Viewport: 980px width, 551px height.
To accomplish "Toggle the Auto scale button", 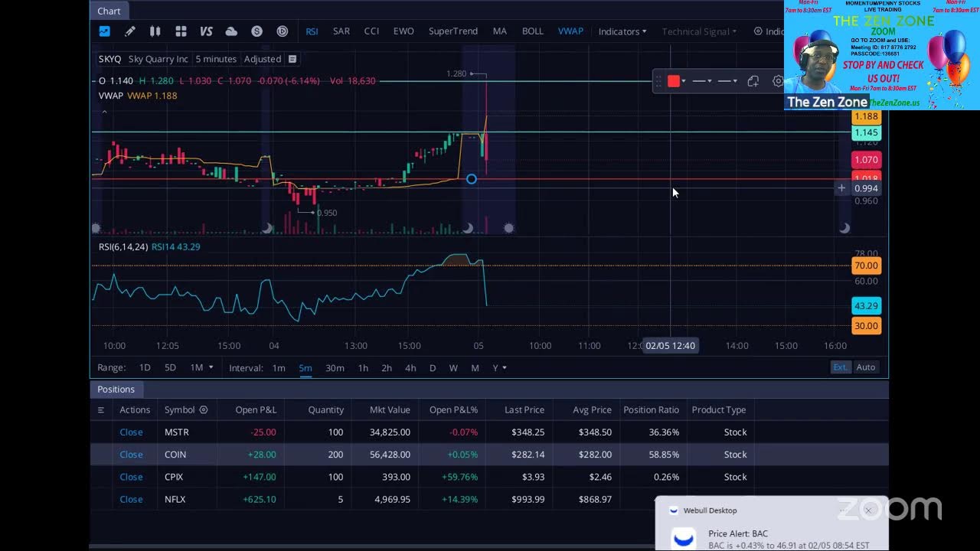I will (x=866, y=367).
